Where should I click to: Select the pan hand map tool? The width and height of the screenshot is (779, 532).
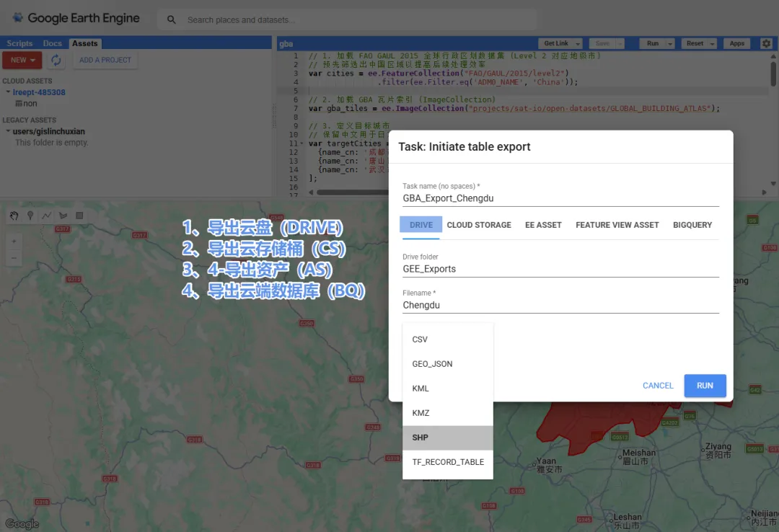[14, 216]
